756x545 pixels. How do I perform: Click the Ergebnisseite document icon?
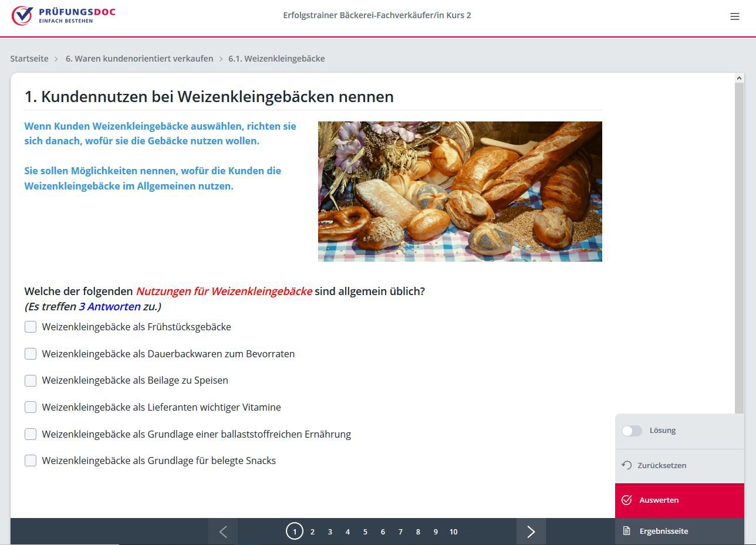click(627, 531)
